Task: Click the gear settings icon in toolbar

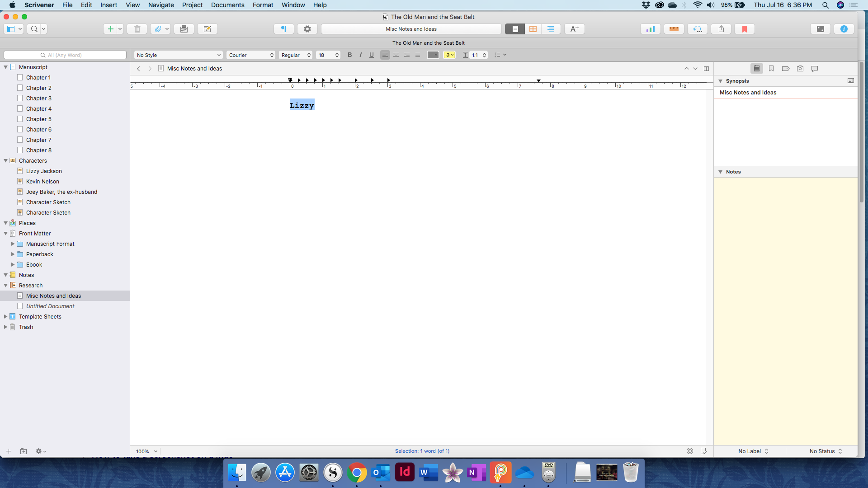Action: click(307, 29)
